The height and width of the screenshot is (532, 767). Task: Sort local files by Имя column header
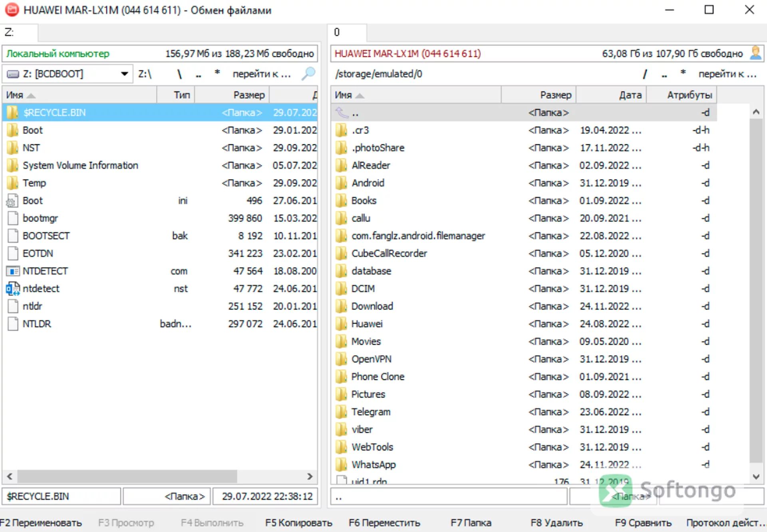coord(79,95)
